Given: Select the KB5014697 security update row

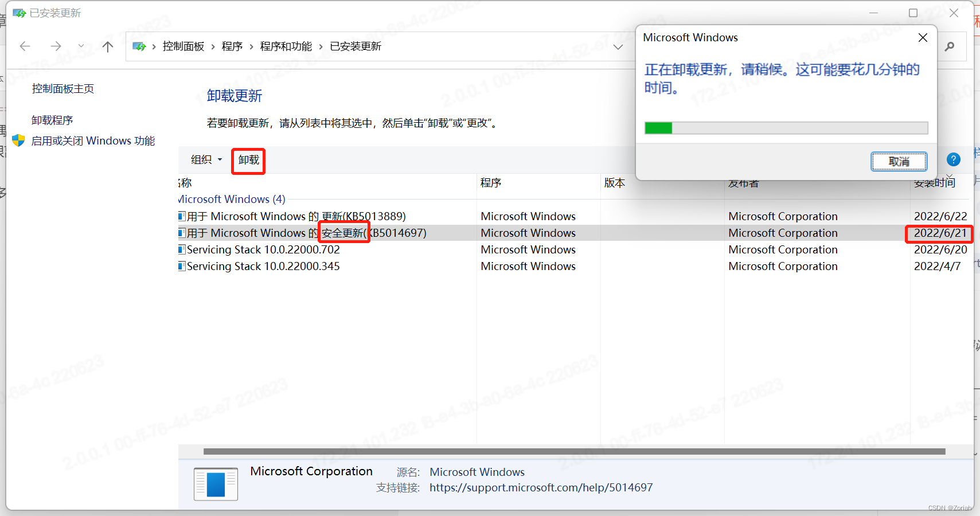Looking at the screenshot, I should [576, 233].
